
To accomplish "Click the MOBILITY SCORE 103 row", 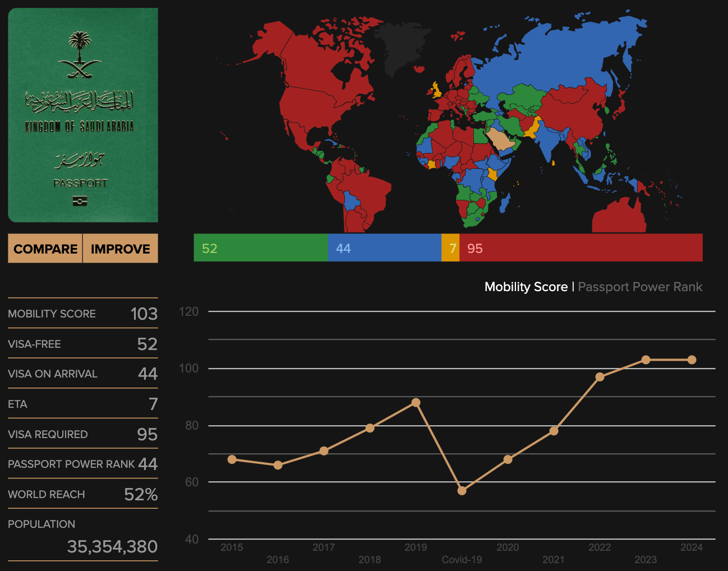I will click(x=83, y=314).
